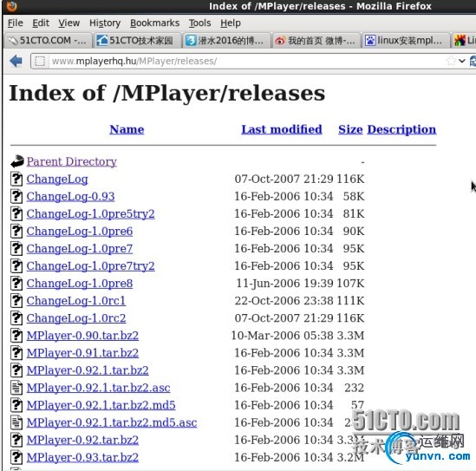This screenshot has height=471, width=476.
Task: Click the date 11-Jun-2006 19:39
Action: coord(284,284)
